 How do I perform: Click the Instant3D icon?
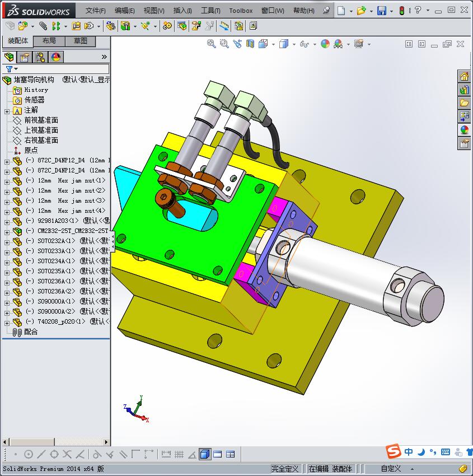tap(253, 26)
